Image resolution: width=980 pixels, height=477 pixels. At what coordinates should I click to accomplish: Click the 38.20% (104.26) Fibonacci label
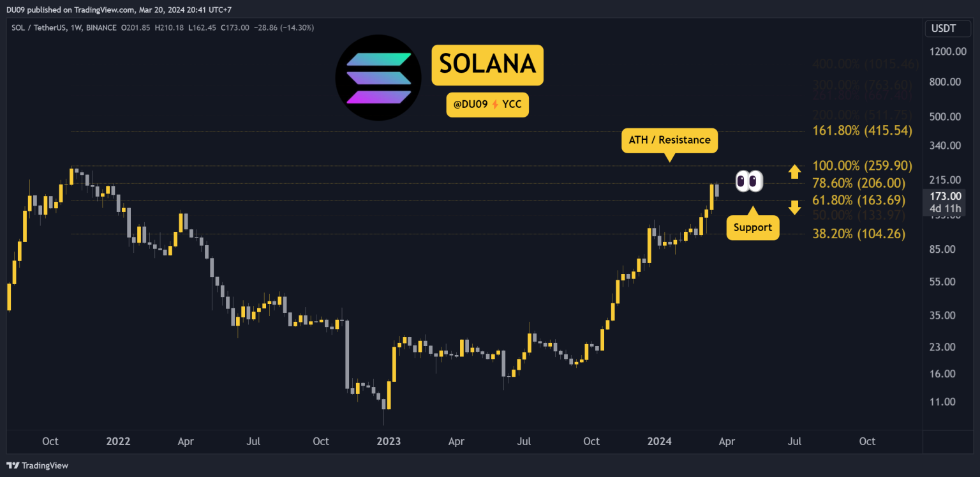pos(859,234)
